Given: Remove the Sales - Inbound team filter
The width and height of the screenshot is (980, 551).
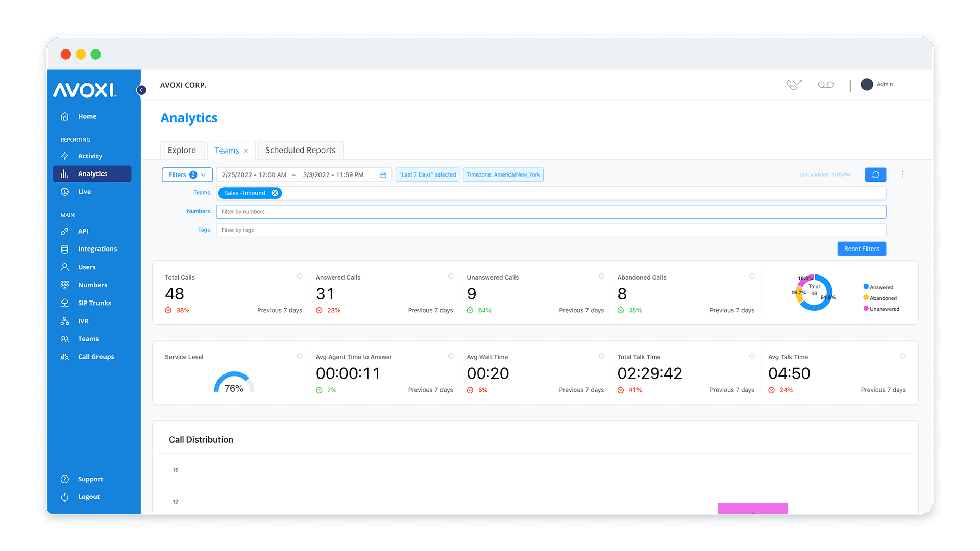Looking at the screenshot, I should click(x=275, y=193).
